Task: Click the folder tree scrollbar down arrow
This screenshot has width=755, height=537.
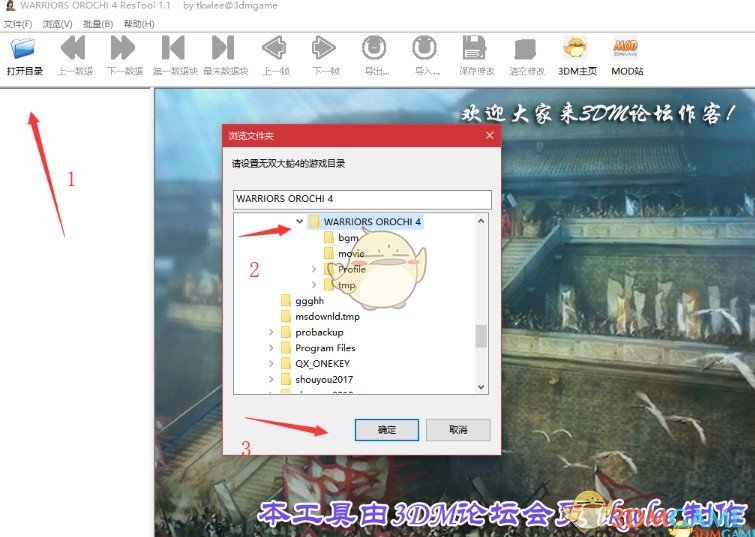Action: 481,387
